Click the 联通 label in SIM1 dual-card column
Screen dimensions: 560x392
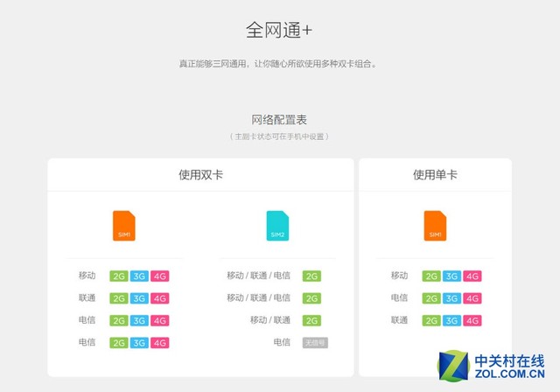coord(87,298)
